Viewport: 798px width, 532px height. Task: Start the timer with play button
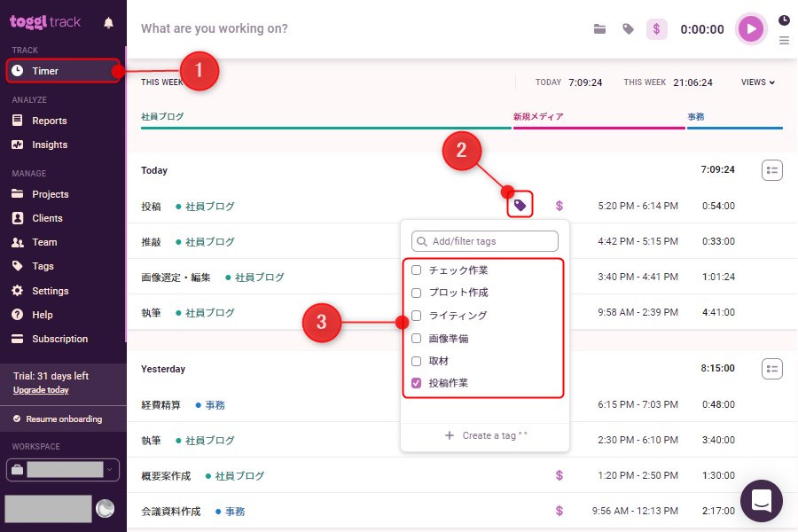tap(751, 29)
